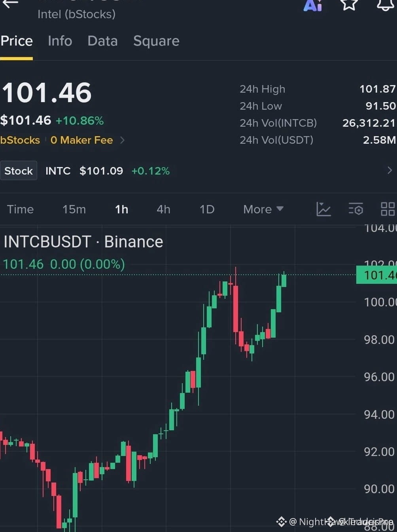Open the 0 Maker Fee chevron

[122, 140]
